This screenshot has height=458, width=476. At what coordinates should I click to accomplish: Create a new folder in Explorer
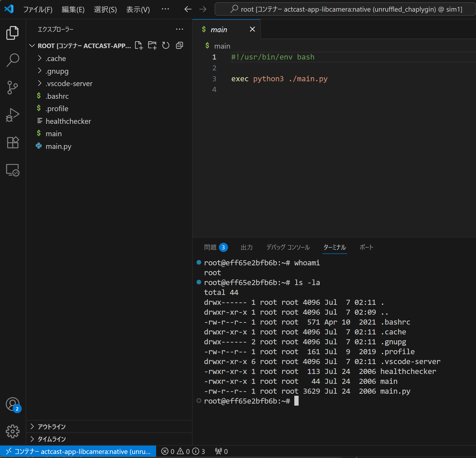point(152,46)
